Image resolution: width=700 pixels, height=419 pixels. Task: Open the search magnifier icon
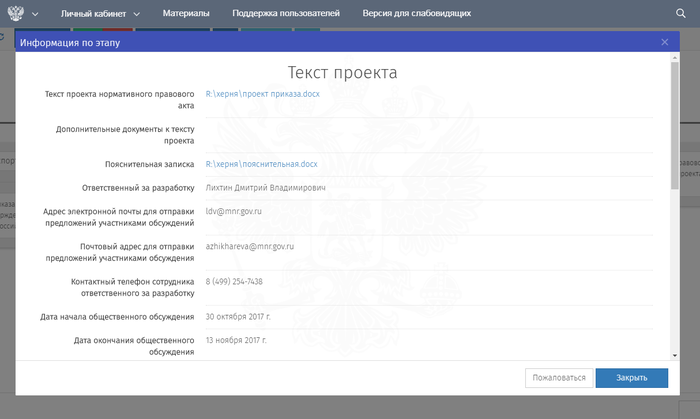point(681,14)
